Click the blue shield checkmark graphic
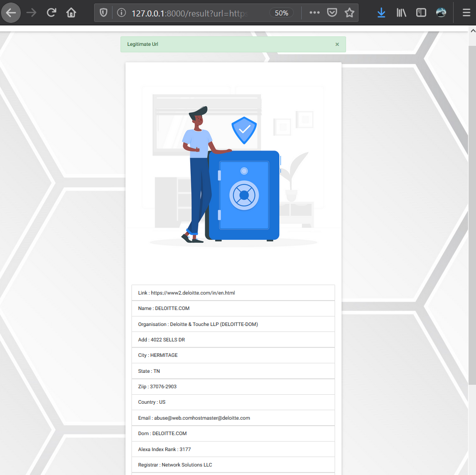 pyautogui.click(x=244, y=130)
